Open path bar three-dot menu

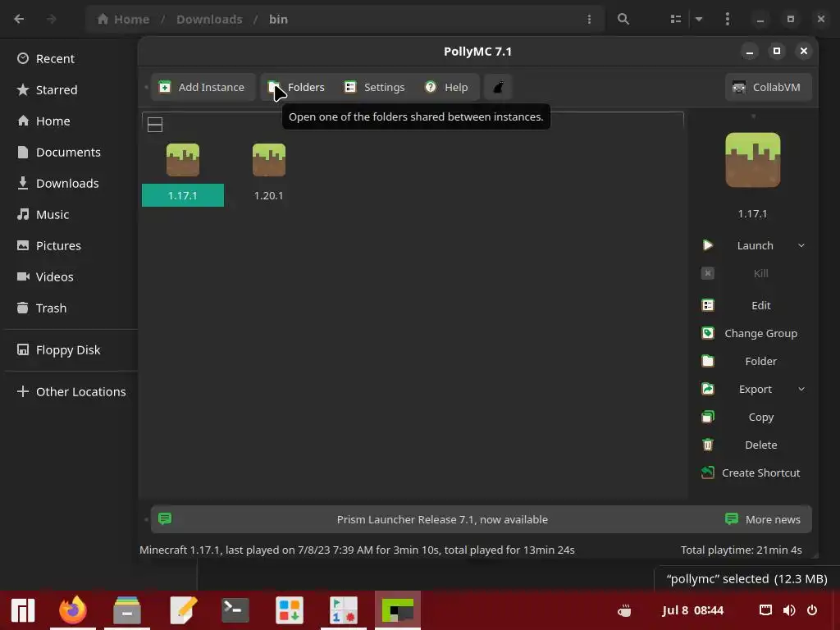[x=589, y=20]
